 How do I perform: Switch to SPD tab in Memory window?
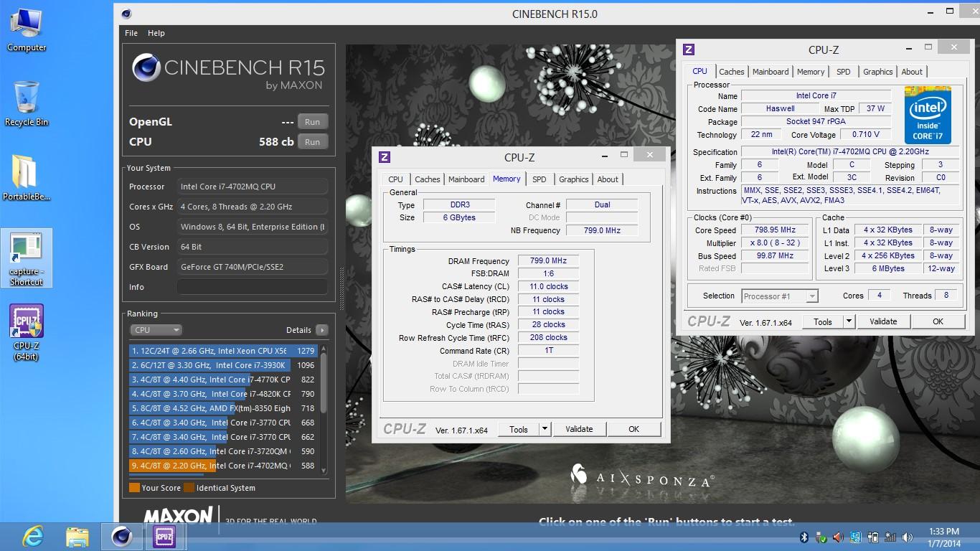point(540,179)
